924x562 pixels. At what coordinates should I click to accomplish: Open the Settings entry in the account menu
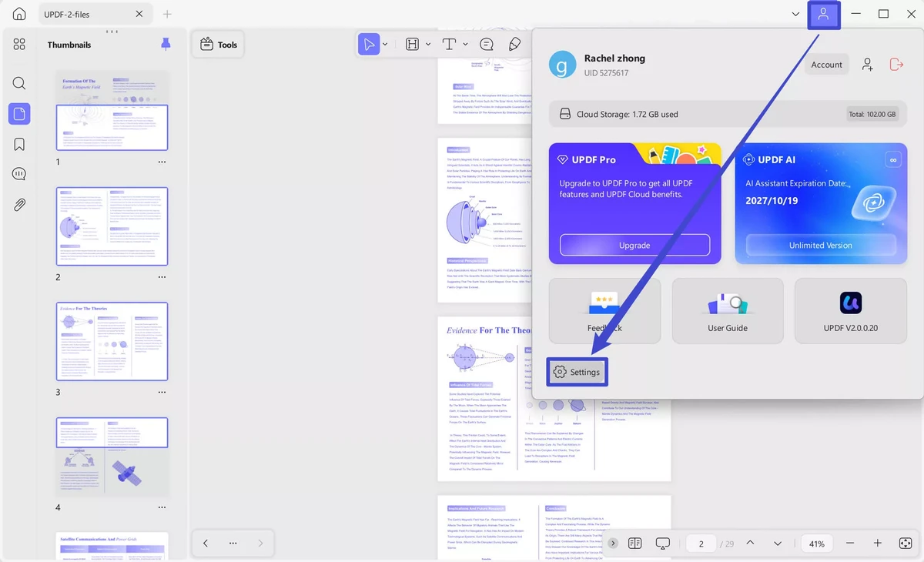(577, 372)
